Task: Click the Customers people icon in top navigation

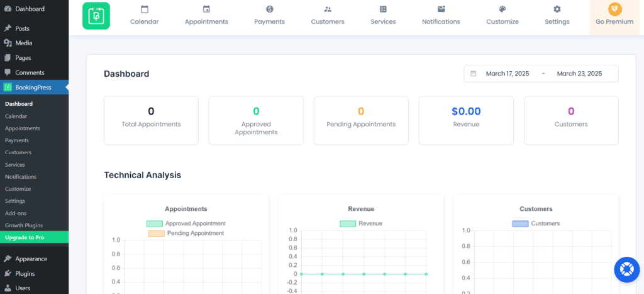Action: click(x=327, y=9)
